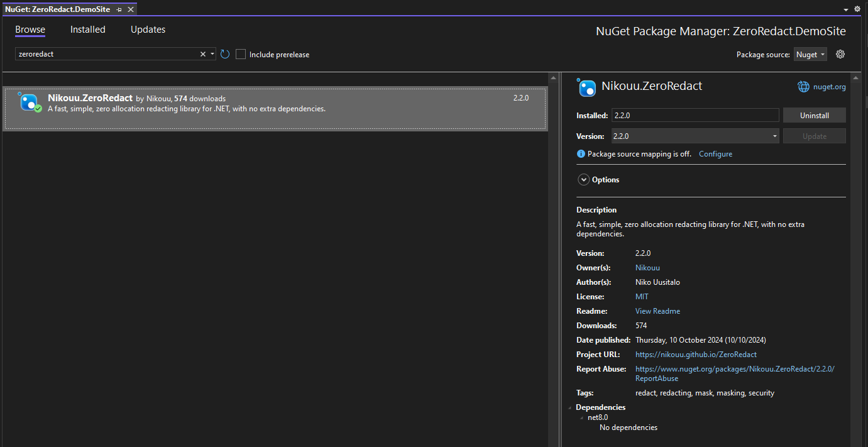The height and width of the screenshot is (447, 868).
Task: Click the Date published value text
Action: click(x=700, y=340)
